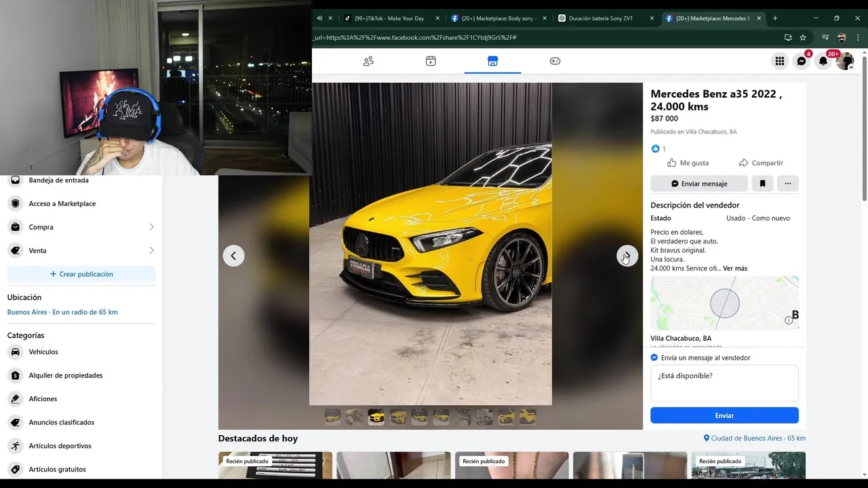The height and width of the screenshot is (488, 868).
Task: Open the Reels video tab icon
Action: [431, 61]
